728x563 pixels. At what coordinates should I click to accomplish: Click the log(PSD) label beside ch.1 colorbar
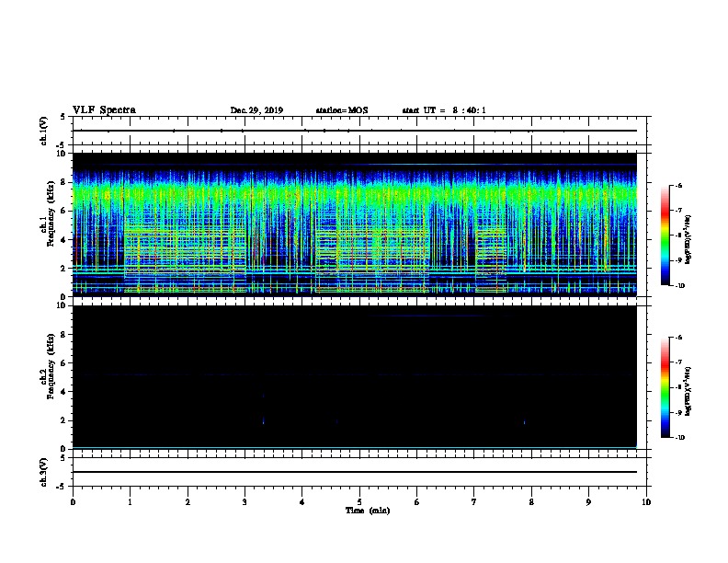(x=688, y=239)
